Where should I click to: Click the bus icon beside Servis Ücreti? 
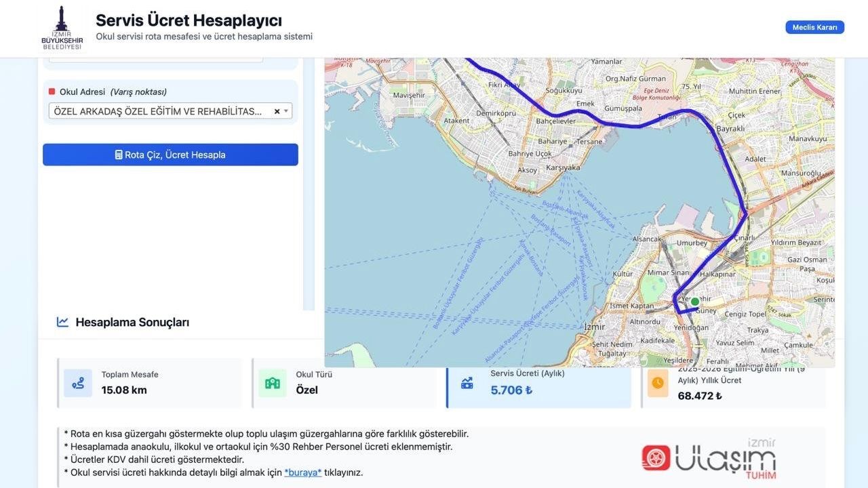coord(467,383)
